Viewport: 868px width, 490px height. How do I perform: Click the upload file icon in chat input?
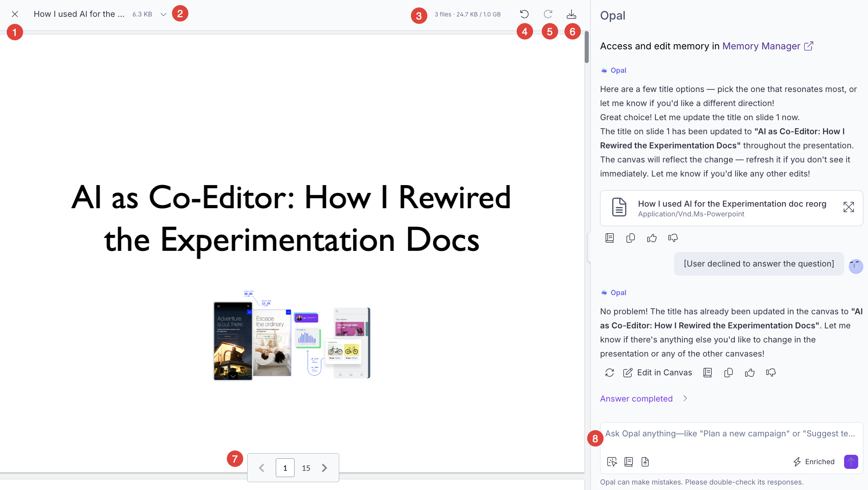click(645, 462)
